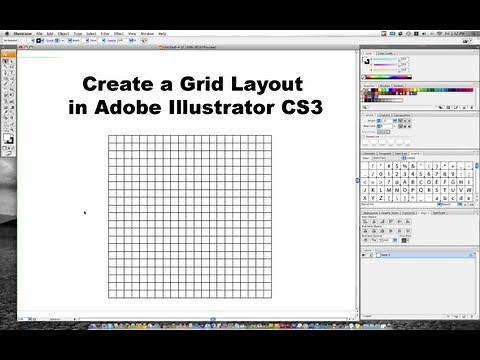Click glyph "&" in the Glyphs panel

413,166
